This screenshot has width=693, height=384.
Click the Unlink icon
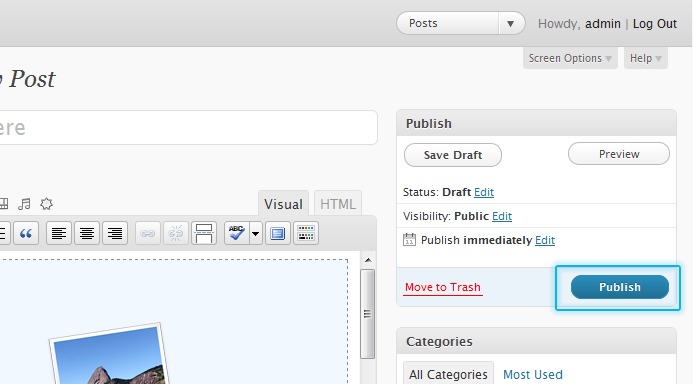coord(175,233)
